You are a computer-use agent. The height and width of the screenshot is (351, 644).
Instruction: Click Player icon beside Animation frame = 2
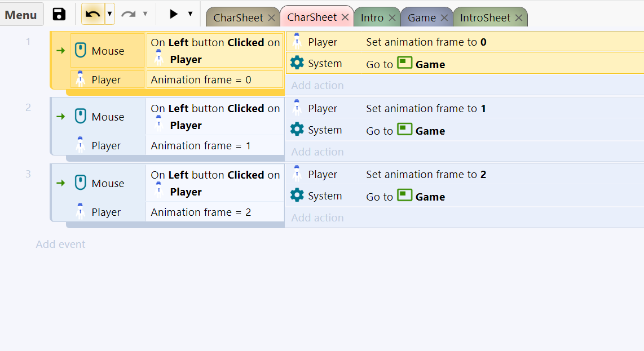pyautogui.click(x=81, y=211)
